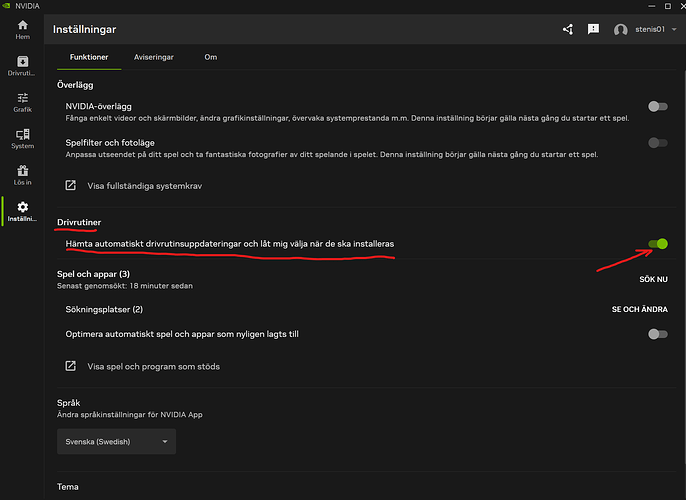The height and width of the screenshot is (500, 686).
Task: Enable Optimera automatiskt spel och appar toggle
Action: pos(658,334)
